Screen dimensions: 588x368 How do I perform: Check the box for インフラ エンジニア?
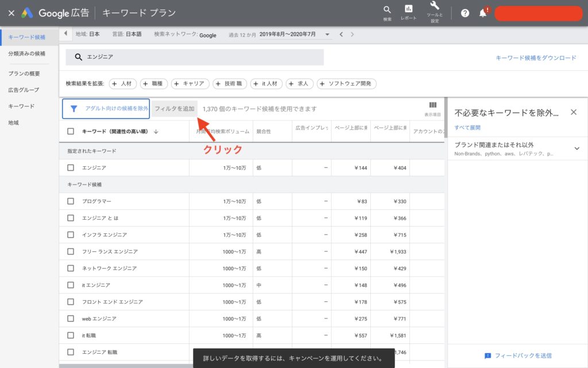tap(71, 235)
